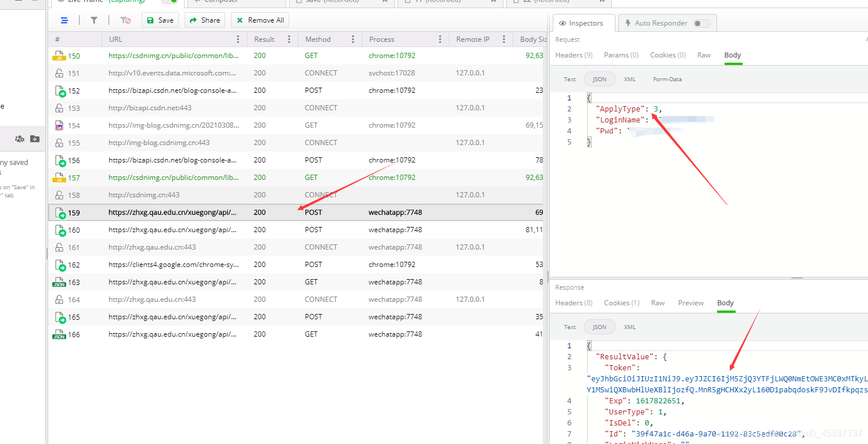Select JSON view in Response body
The image size is (868, 444).
coord(599,327)
